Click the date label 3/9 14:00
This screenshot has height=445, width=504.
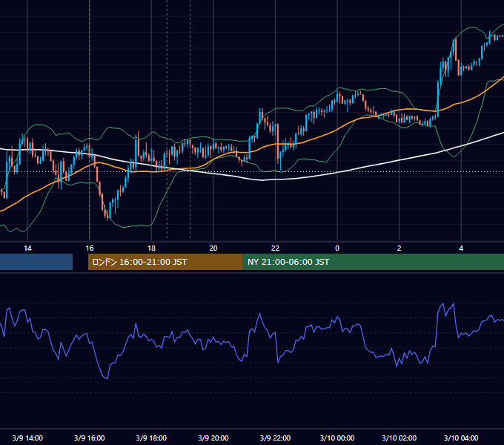[x=27, y=438]
